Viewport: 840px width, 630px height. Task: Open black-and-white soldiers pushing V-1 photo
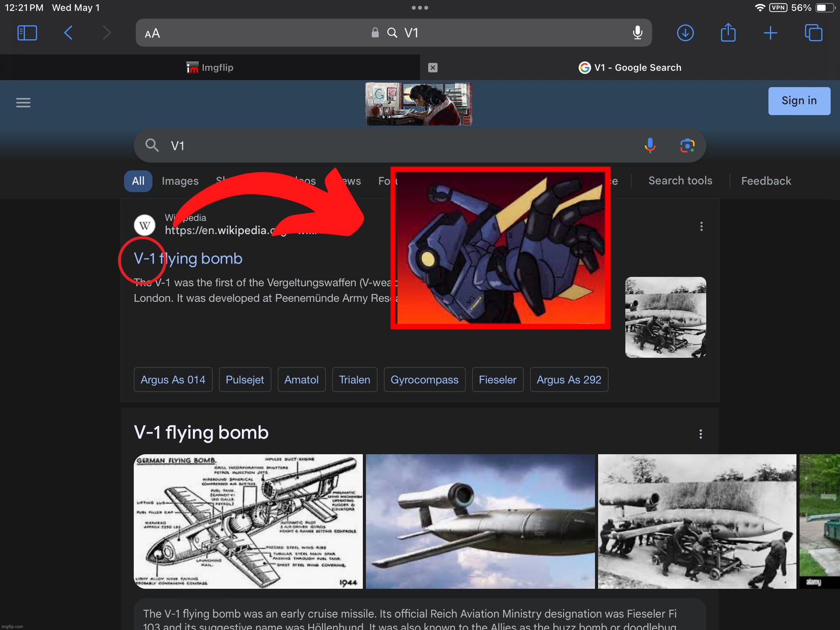697,521
